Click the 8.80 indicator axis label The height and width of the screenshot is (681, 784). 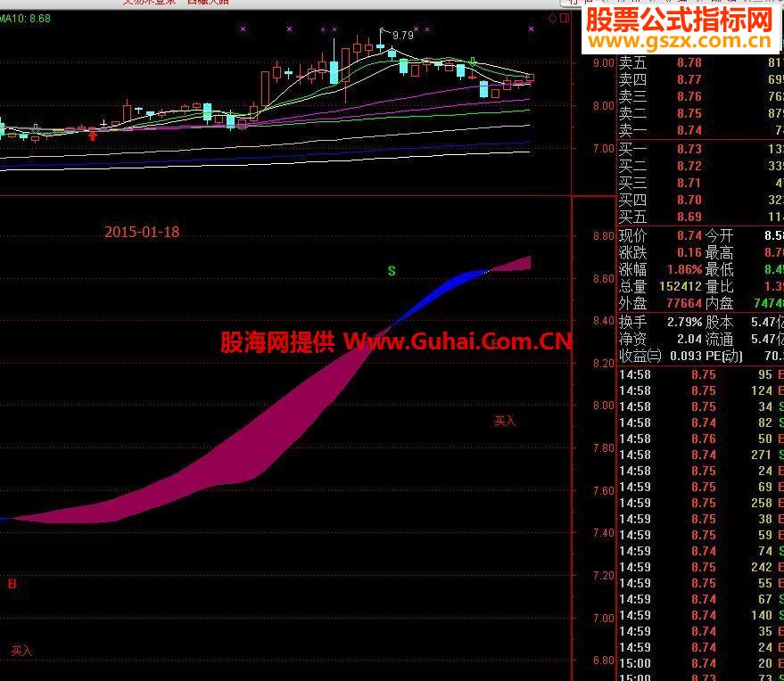point(603,236)
